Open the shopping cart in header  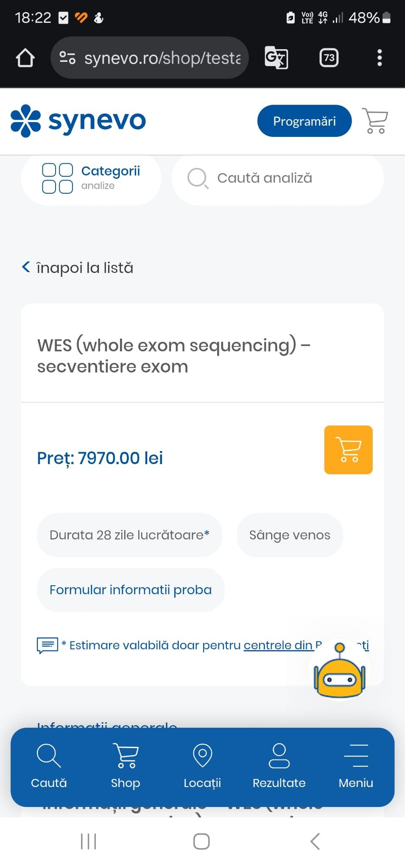[x=375, y=121]
